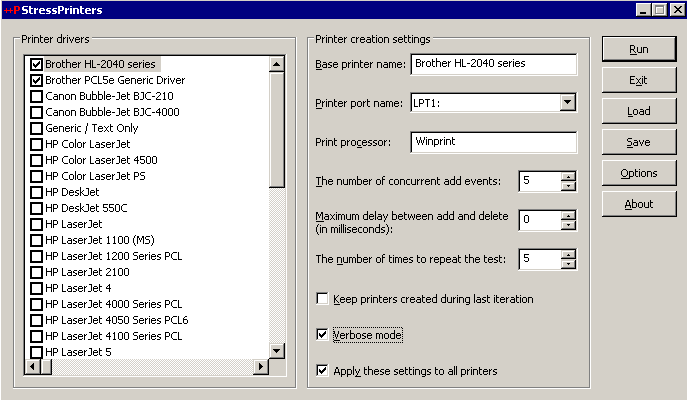The height and width of the screenshot is (400, 687).
Task: Check the HP LaserJet 2100 driver
Action: point(36,272)
